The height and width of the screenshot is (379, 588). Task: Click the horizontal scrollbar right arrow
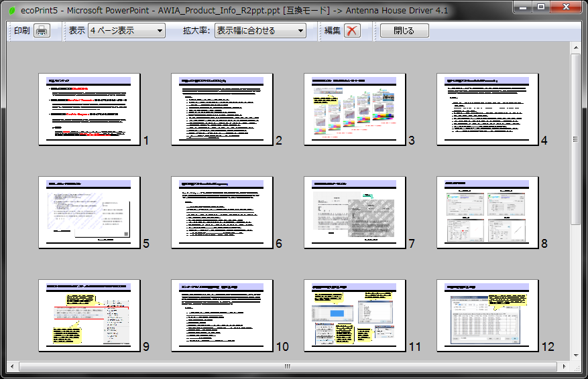[x=565, y=366]
